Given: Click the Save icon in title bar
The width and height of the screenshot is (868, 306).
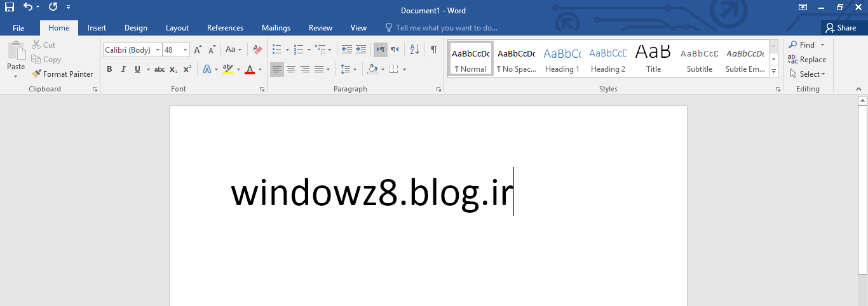Looking at the screenshot, I should point(9,7).
